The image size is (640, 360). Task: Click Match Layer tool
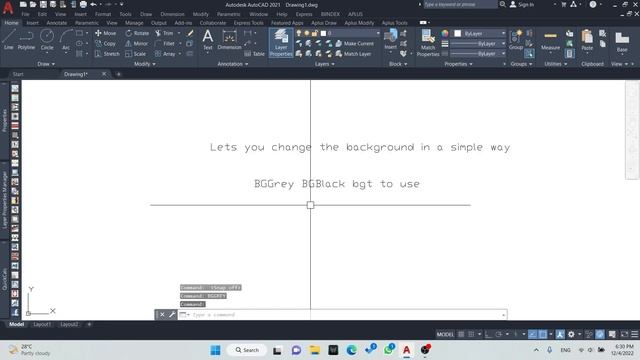[x=353, y=53]
